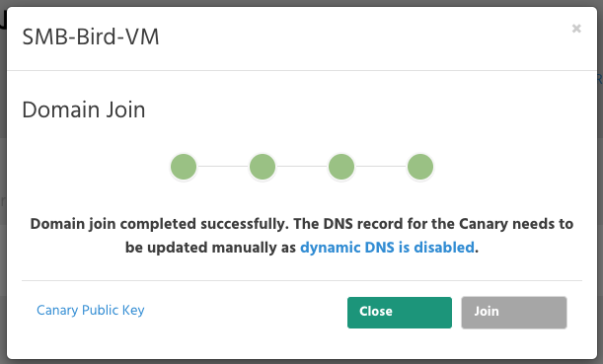The width and height of the screenshot is (603, 364).
Task: Dismiss the dialog with the X icon
Action: click(576, 29)
